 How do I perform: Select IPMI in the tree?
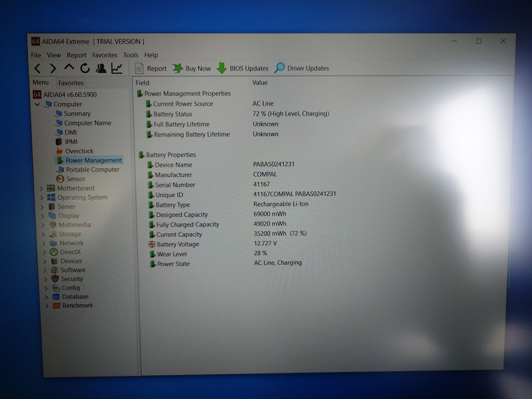[67, 142]
